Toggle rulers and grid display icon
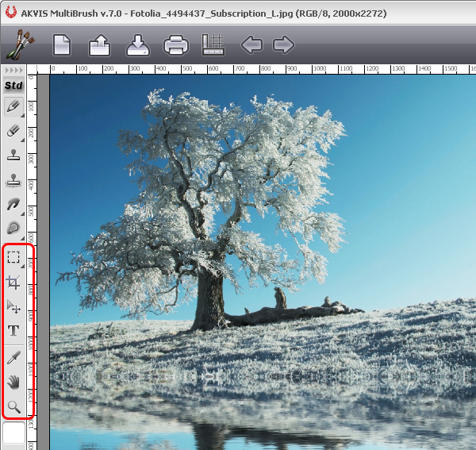The height and width of the screenshot is (450, 476). [x=213, y=44]
